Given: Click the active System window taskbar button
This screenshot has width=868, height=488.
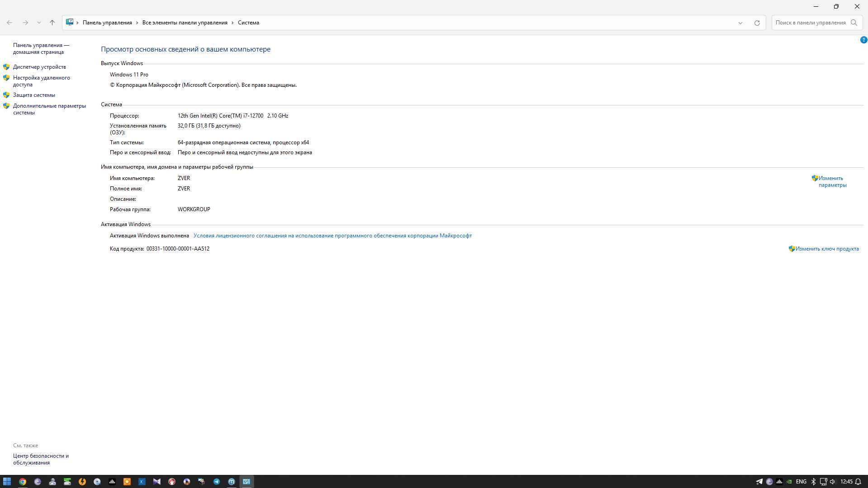Looking at the screenshot, I should 247,482.
